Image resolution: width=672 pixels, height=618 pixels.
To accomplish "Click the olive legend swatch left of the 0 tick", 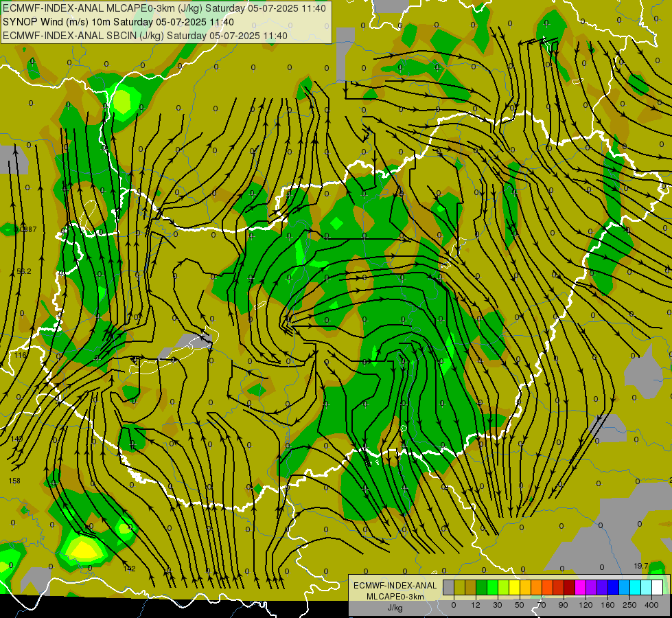I will [x=460, y=587].
